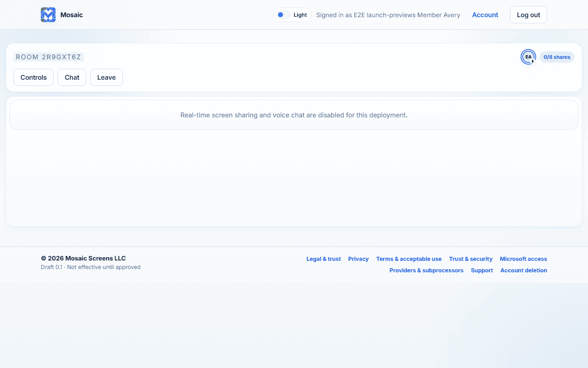Leave the room

[x=107, y=77]
